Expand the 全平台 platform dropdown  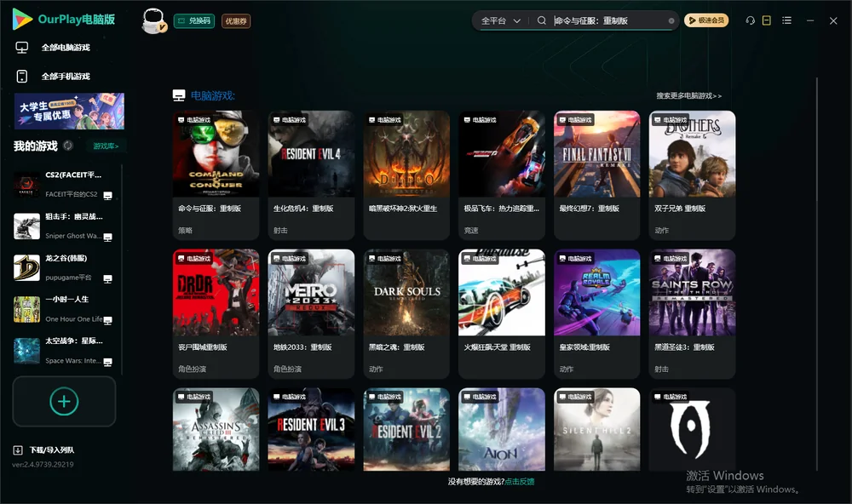click(x=500, y=20)
